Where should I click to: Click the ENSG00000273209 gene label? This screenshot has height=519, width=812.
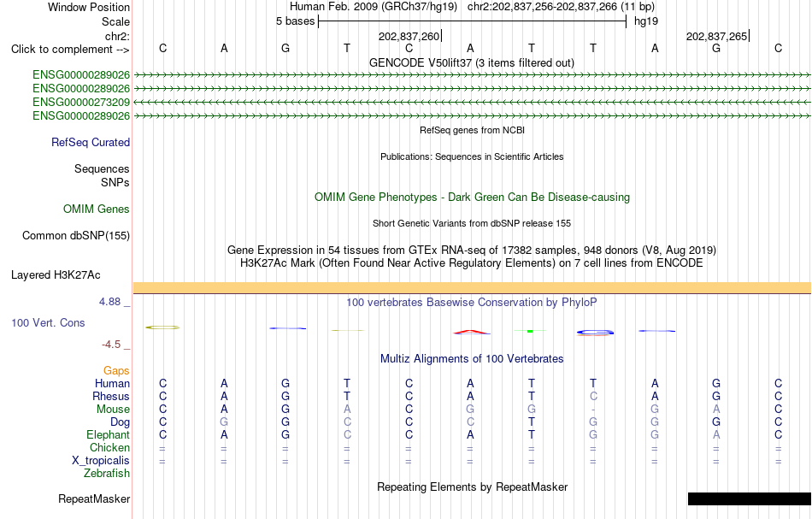81,102
